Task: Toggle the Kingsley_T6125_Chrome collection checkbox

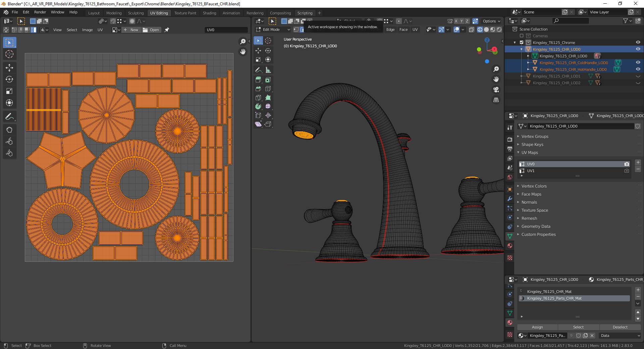Action: coord(522,43)
